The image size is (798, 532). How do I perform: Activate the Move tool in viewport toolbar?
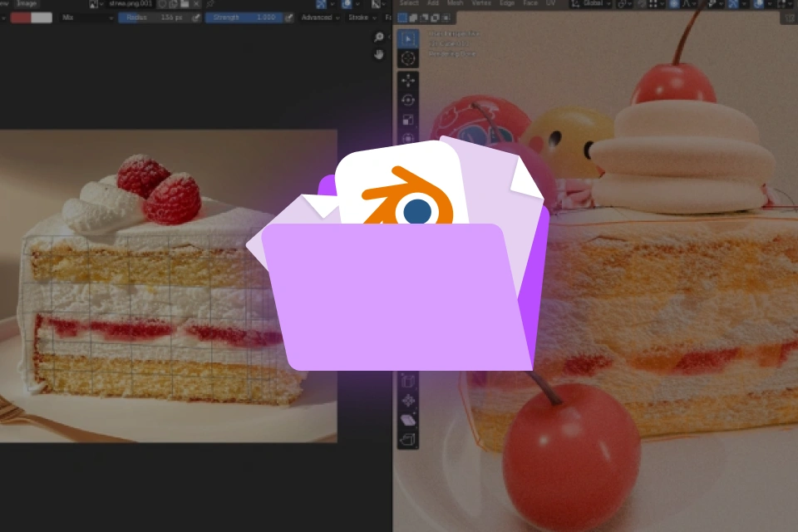407,80
